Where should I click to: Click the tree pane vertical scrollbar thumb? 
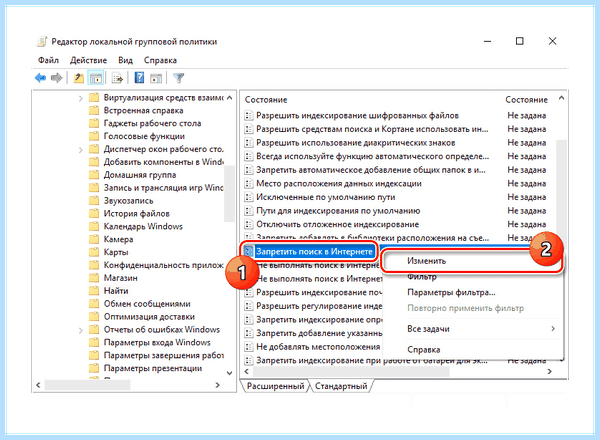[229, 193]
